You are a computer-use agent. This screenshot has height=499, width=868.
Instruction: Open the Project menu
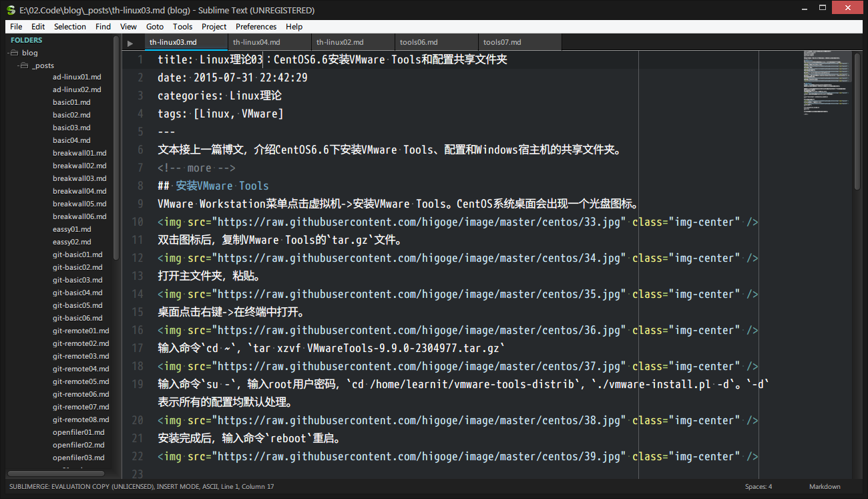point(214,27)
